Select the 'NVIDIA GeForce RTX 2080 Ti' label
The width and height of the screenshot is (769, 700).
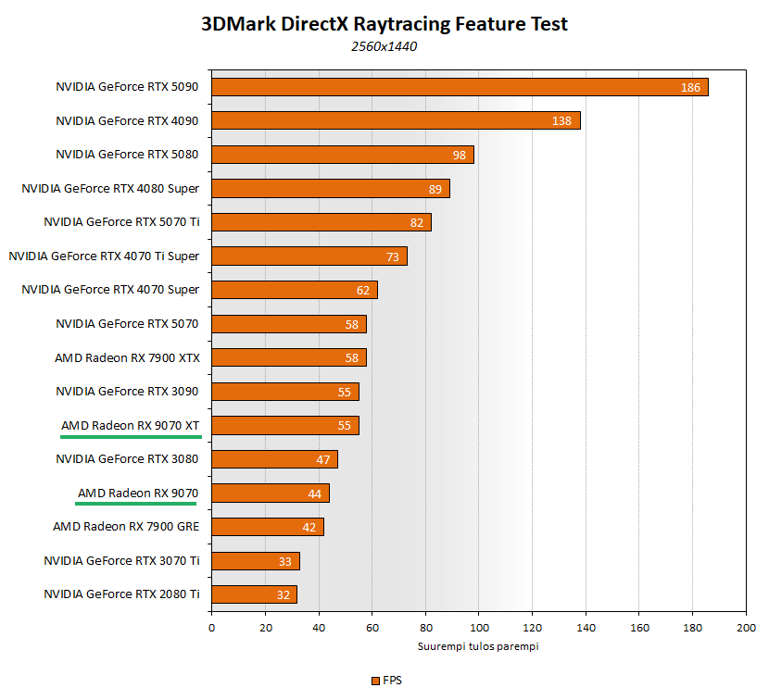pyautogui.click(x=121, y=594)
